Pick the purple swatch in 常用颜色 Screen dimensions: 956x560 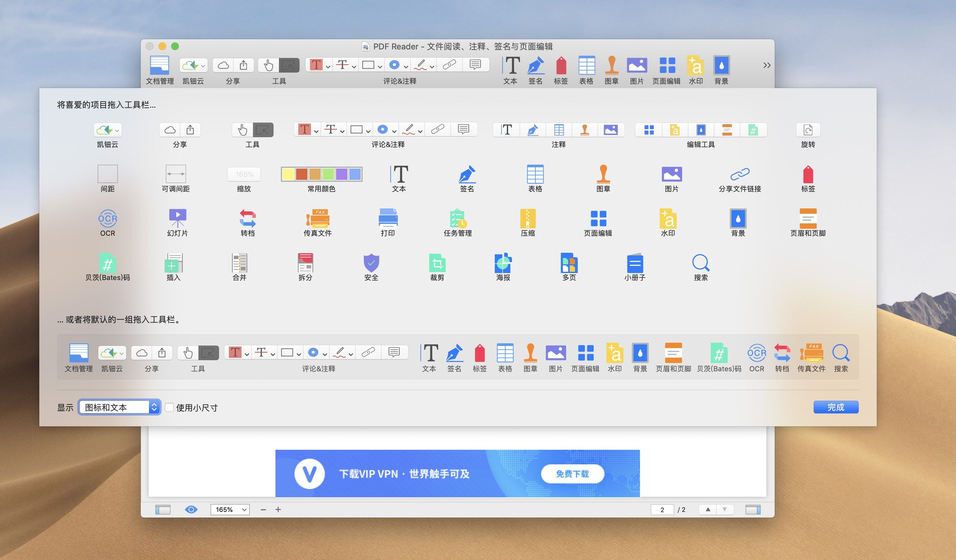pos(341,174)
